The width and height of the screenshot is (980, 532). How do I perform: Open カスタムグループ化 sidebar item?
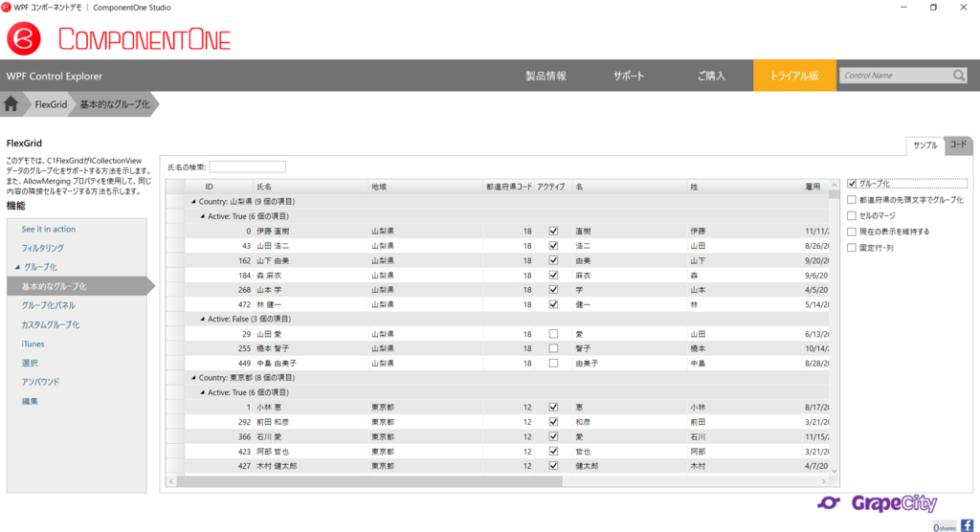coord(50,325)
